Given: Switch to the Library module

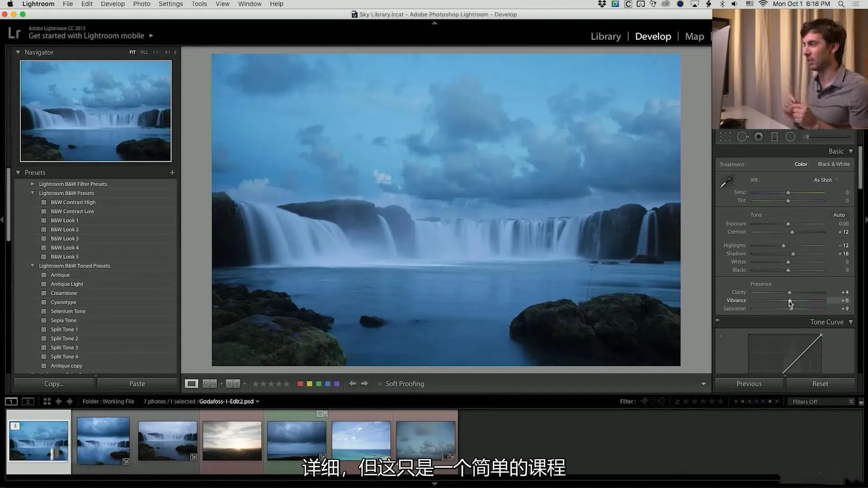Looking at the screenshot, I should point(605,37).
